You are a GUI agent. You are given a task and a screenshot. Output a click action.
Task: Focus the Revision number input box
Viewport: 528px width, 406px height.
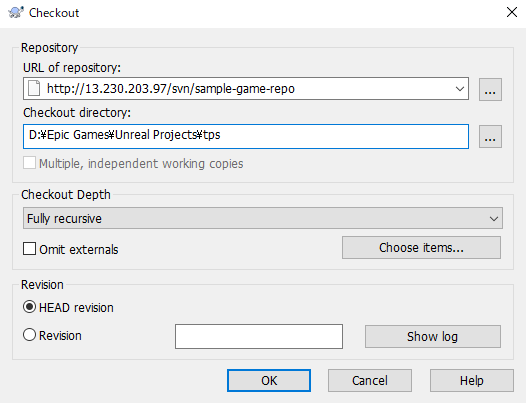tap(259, 337)
